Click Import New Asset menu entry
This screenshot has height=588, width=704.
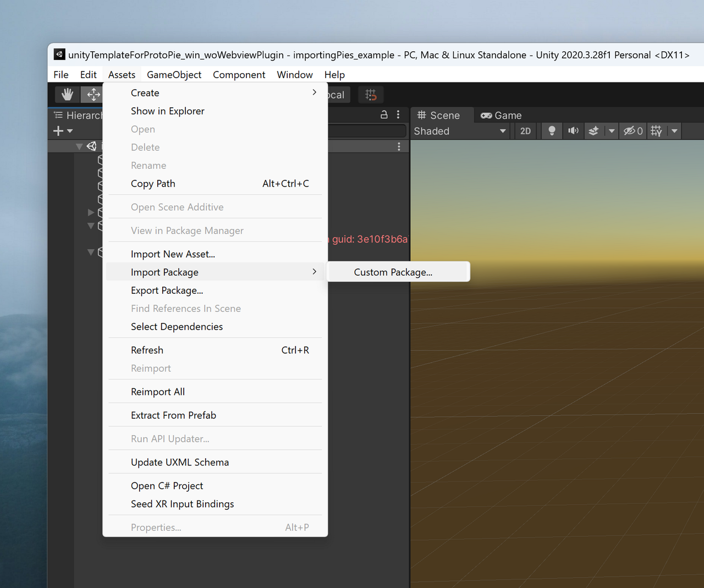pos(173,254)
